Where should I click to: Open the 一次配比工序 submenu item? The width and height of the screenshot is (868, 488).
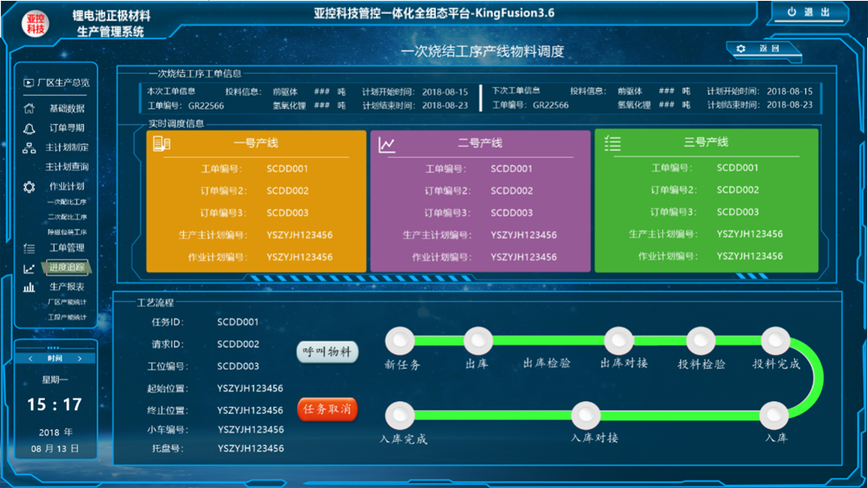point(67,202)
